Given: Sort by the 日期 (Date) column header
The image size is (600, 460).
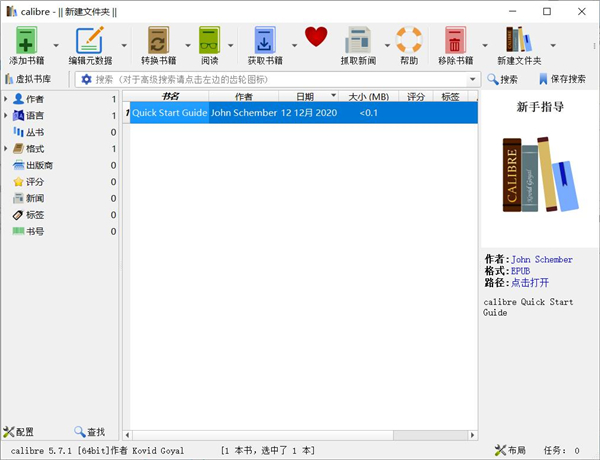Looking at the screenshot, I should pyautogui.click(x=304, y=97).
